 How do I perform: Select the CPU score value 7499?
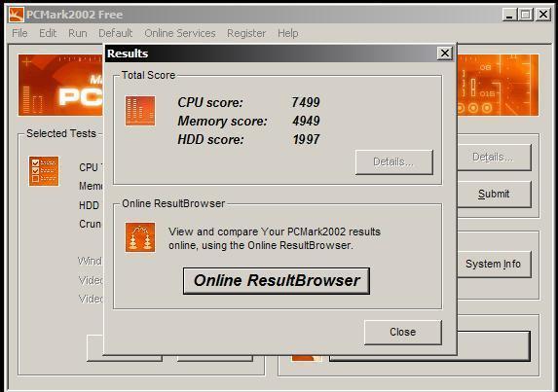point(306,102)
